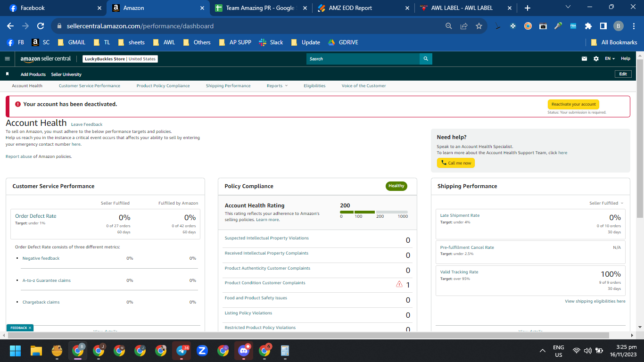Open the Seller Central hamburger menu
Viewport: 644px width, 362px height.
point(7,59)
